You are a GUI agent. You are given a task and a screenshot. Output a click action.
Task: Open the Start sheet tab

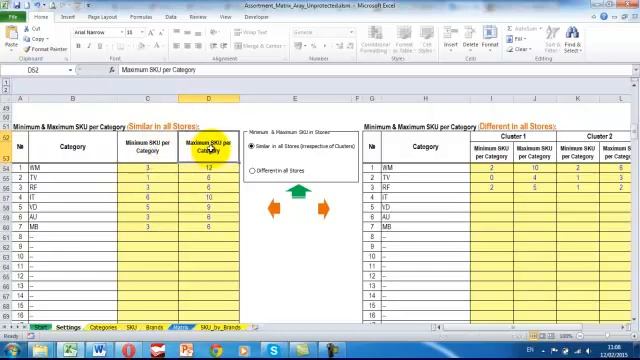[x=41, y=327]
